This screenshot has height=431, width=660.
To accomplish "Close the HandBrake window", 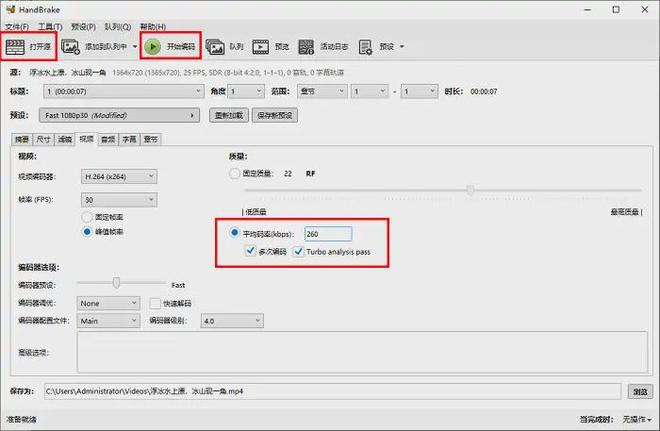I will 644,10.
